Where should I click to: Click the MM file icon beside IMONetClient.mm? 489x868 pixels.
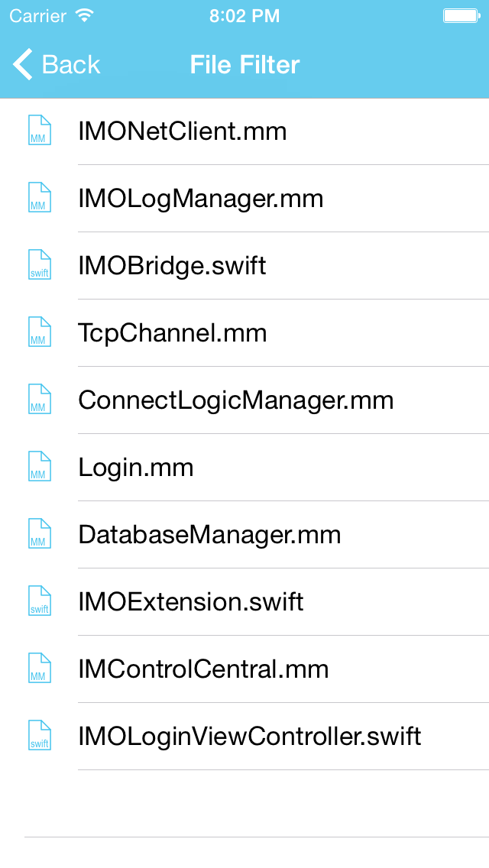pos(39,130)
